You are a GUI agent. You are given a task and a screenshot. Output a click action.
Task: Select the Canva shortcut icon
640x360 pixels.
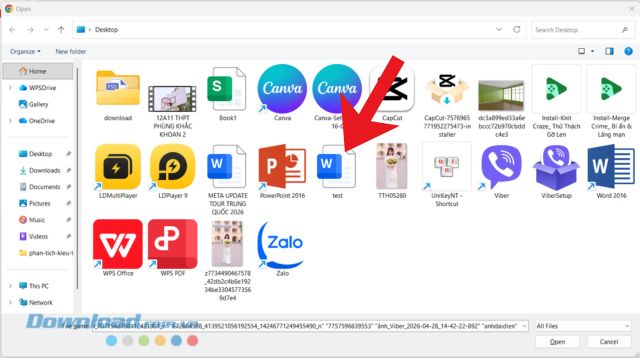pyautogui.click(x=282, y=89)
